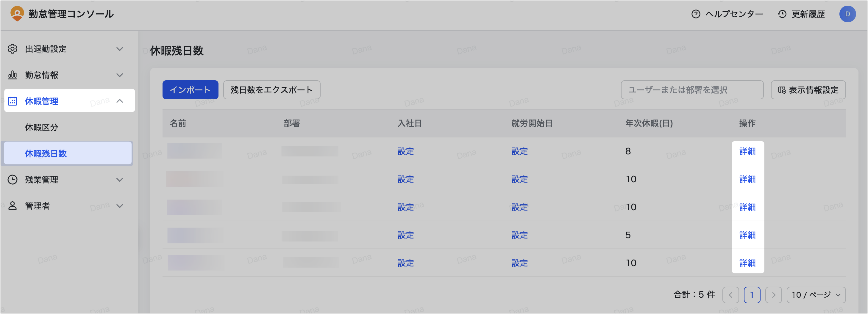Screen dimensions: 868x314
Task: Open 表示情報設定 display settings
Action: pos(808,90)
